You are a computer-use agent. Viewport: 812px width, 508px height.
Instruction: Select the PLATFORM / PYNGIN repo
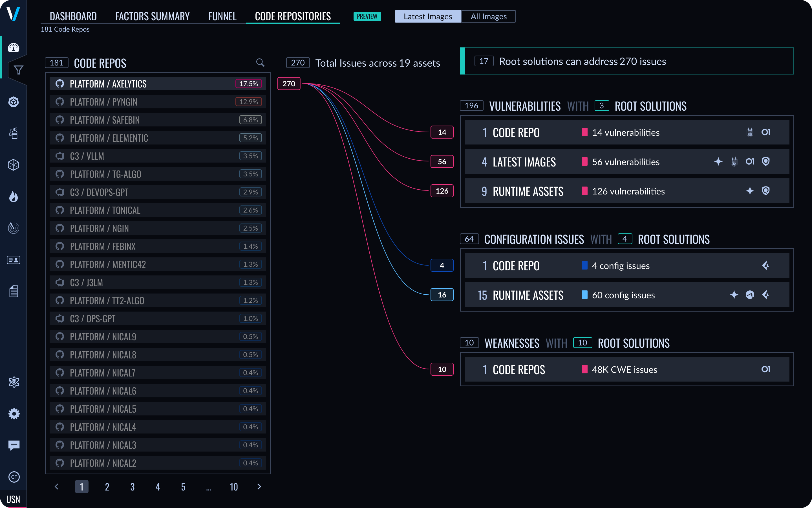pyautogui.click(x=158, y=102)
